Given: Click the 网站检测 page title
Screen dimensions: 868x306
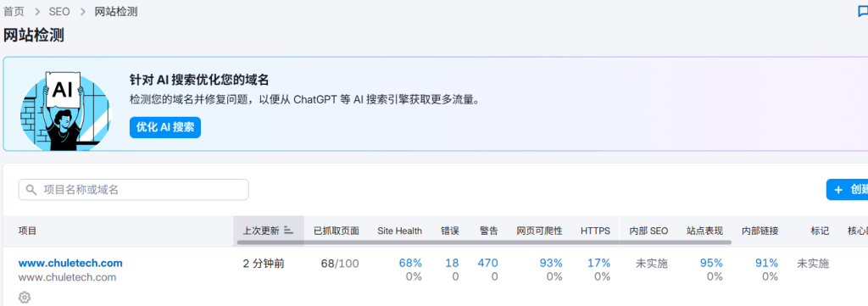Looking at the screenshot, I should tap(34, 36).
